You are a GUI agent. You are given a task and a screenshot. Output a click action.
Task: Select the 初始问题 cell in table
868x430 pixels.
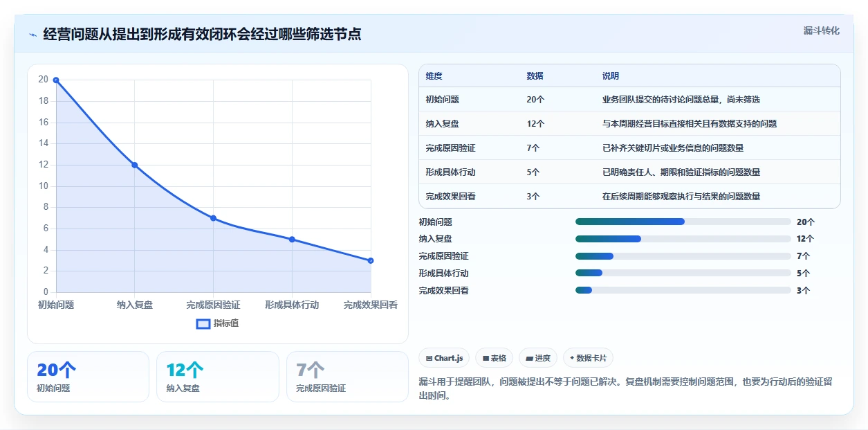(443, 100)
